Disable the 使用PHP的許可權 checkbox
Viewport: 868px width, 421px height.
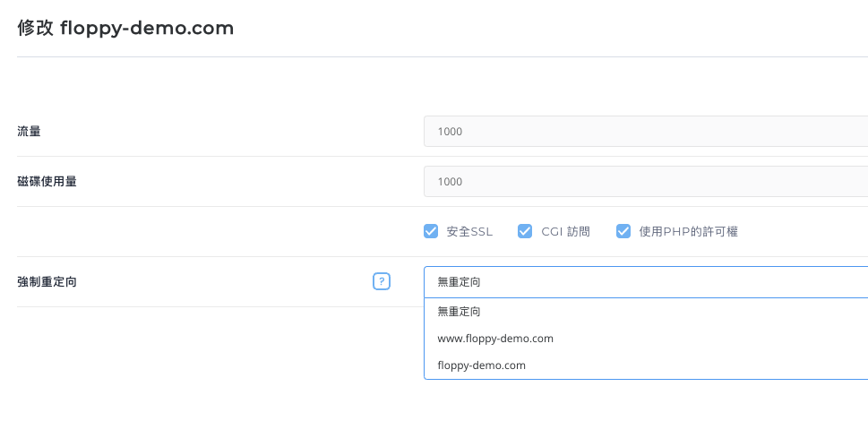tap(623, 231)
